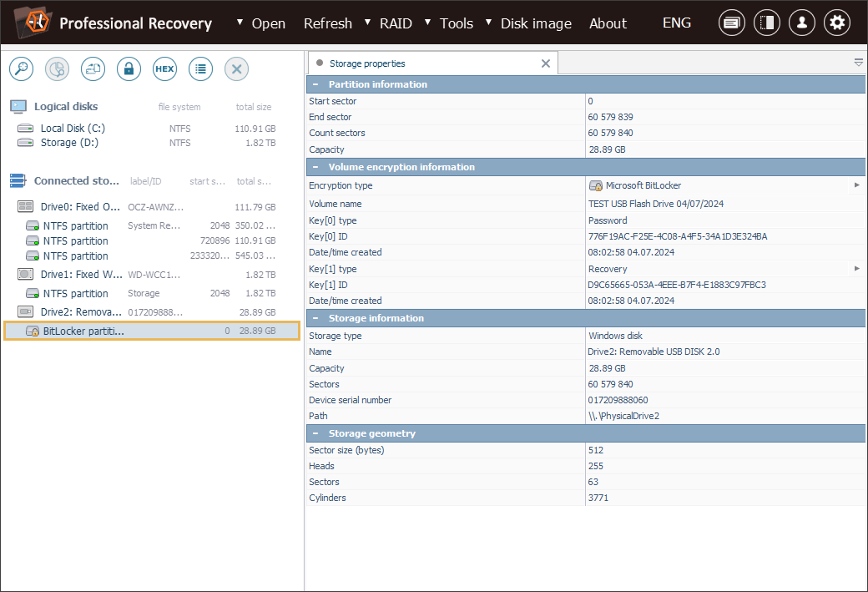The width and height of the screenshot is (868, 592).
Task: Click the decrypt storage padlock icon
Action: coord(129,69)
